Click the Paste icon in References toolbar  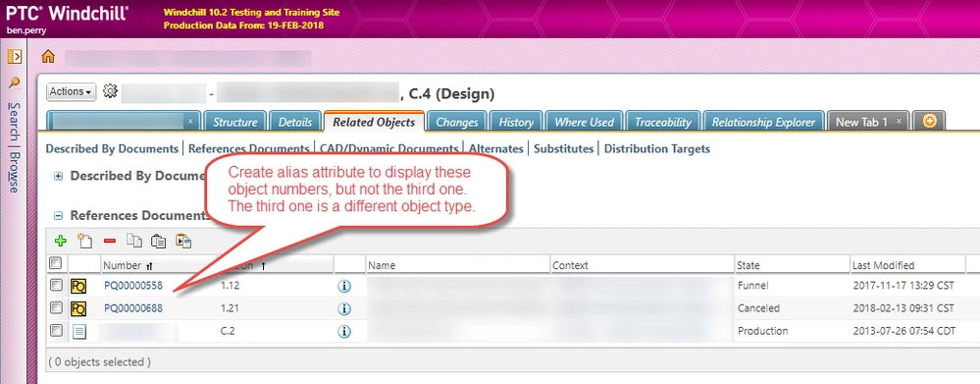[158, 241]
